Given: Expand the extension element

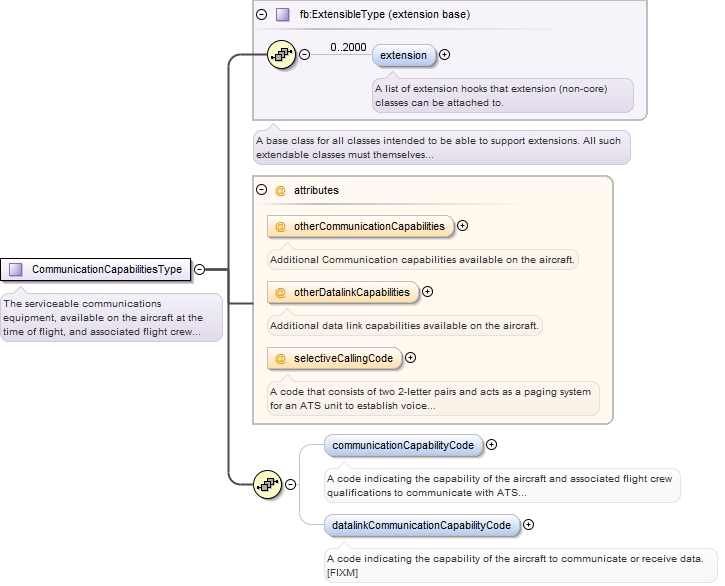Looking at the screenshot, I should (x=445, y=55).
